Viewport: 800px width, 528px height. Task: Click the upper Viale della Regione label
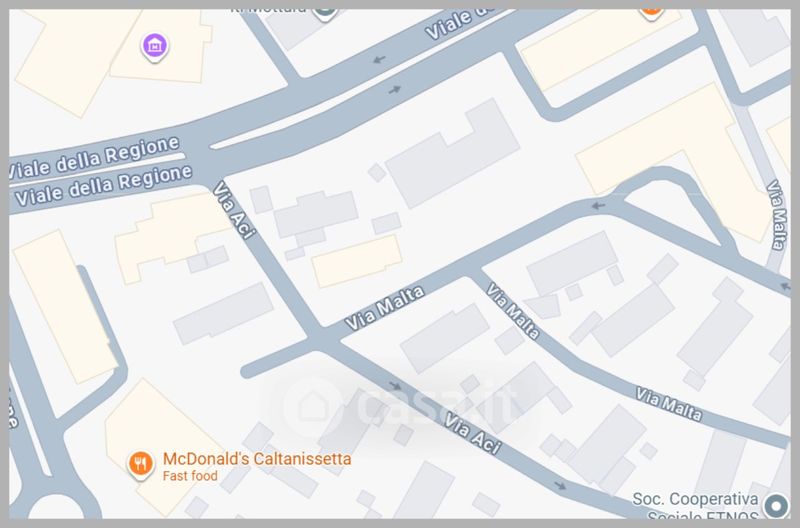[94, 158]
